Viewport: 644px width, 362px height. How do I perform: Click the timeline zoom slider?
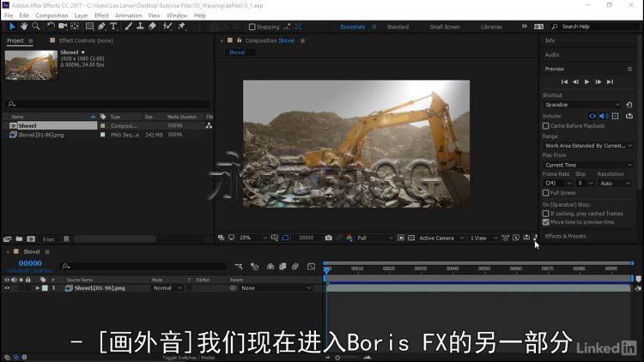click(337, 358)
